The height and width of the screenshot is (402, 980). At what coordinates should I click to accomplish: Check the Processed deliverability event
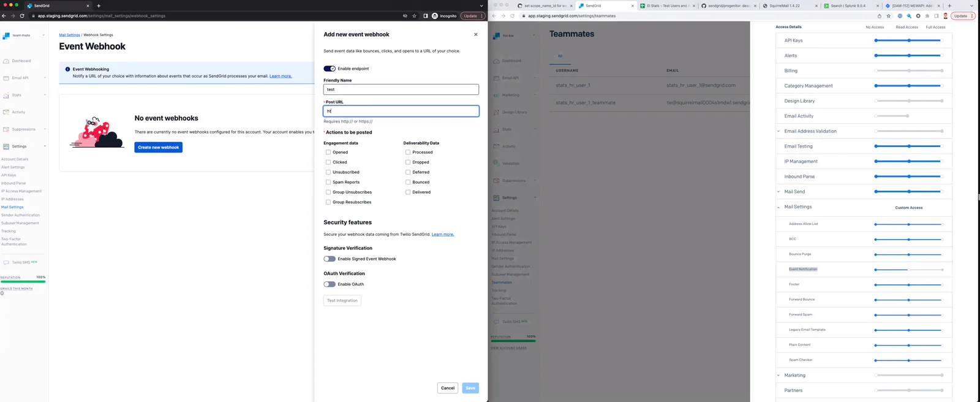point(408,152)
